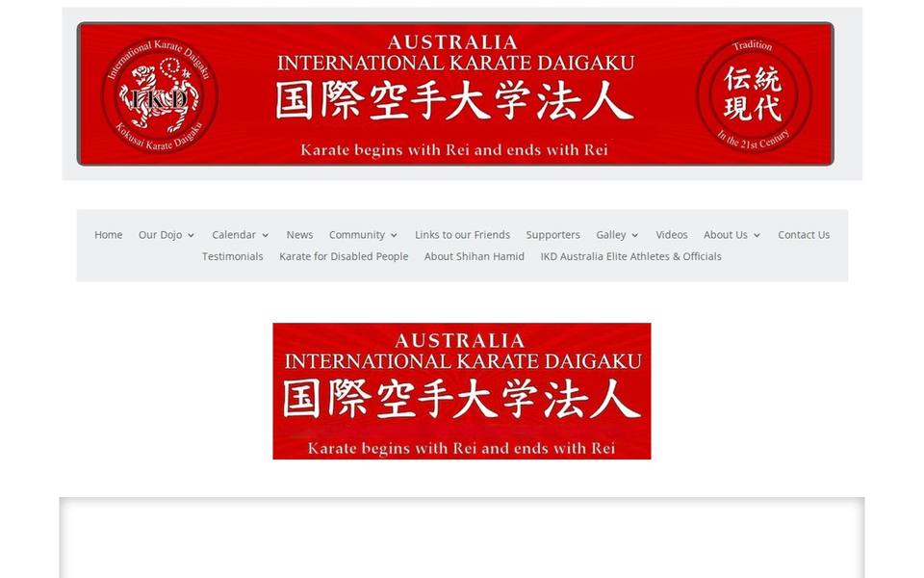Expand the About Us chevron arrow

pos(757,235)
